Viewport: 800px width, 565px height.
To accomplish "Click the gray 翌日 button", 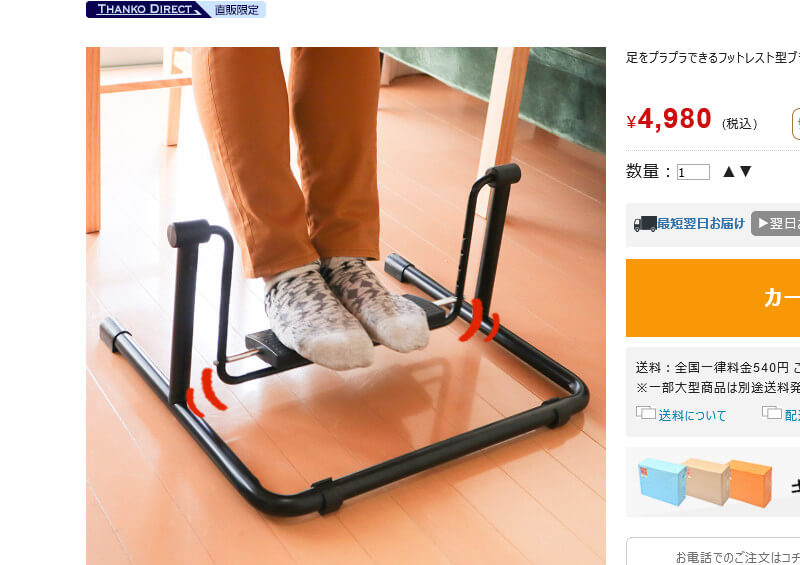I will [776, 224].
